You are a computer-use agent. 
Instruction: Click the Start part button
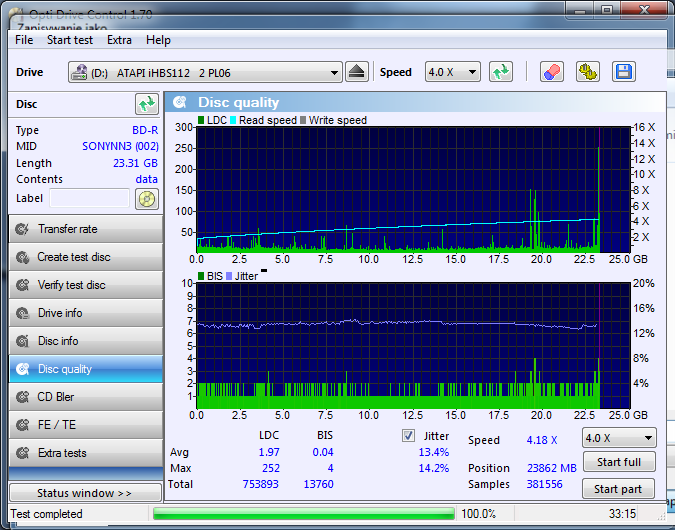pos(618,489)
